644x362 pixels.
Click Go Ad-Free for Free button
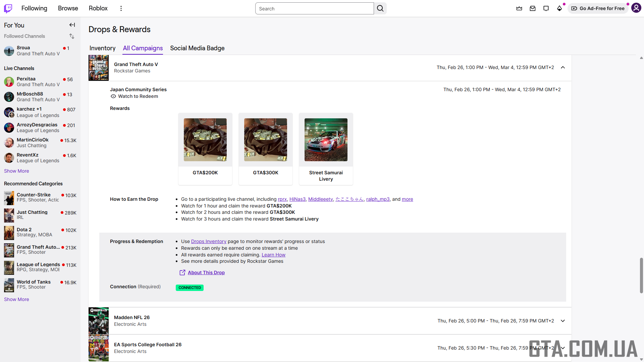click(598, 8)
